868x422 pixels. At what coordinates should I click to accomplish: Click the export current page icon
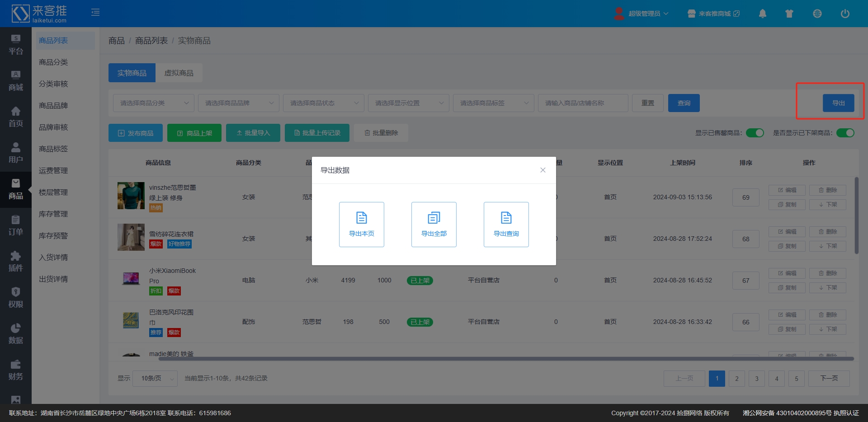tap(361, 218)
